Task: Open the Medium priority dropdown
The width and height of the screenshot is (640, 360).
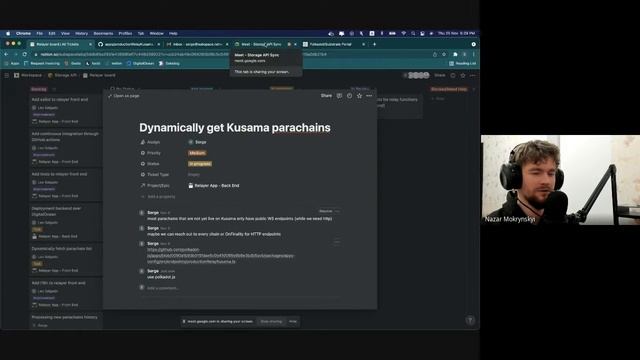Action: (x=197, y=153)
